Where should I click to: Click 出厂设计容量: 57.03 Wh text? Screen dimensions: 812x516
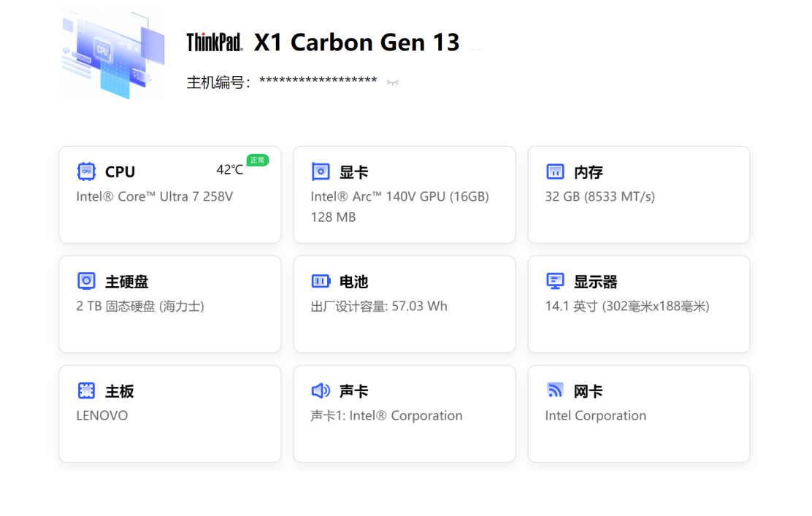click(379, 307)
